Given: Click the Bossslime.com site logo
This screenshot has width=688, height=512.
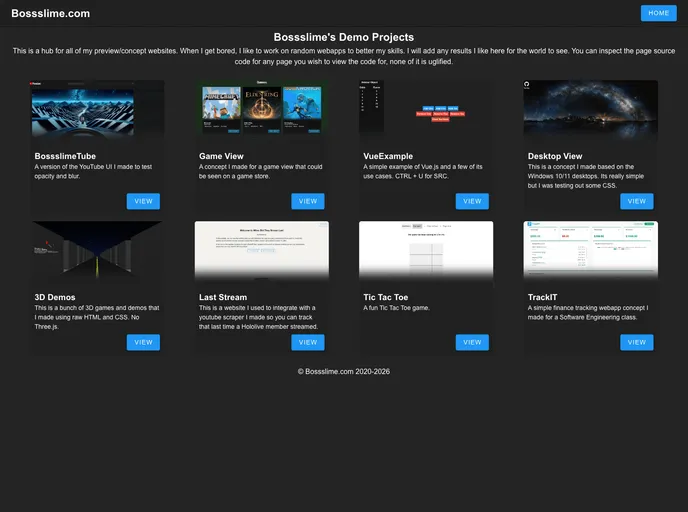Looking at the screenshot, I should coord(50,14).
